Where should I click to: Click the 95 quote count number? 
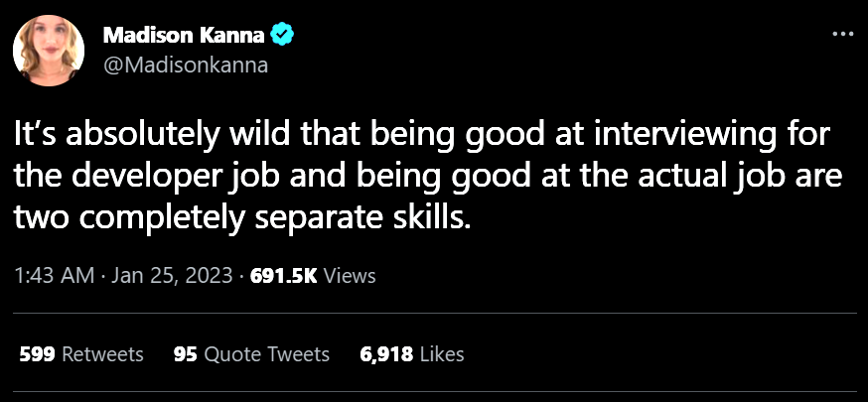(x=185, y=353)
